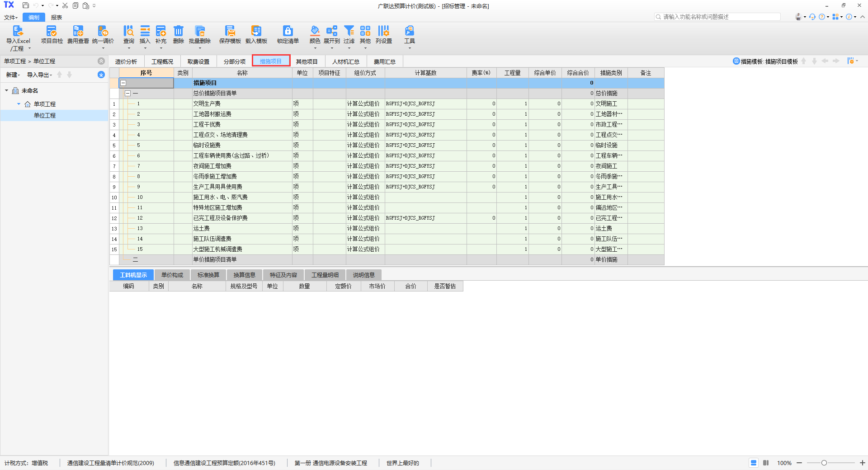This screenshot has height=470, width=868.
Task: Click the 批量删除 batch delete icon
Action: (199, 31)
